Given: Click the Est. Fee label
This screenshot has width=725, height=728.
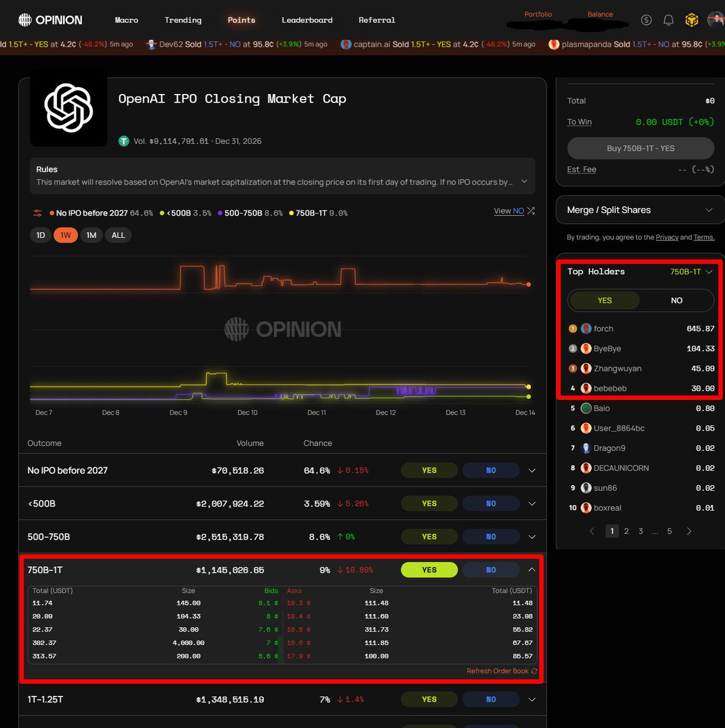Looking at the screenshot, I should coord(581,170).
